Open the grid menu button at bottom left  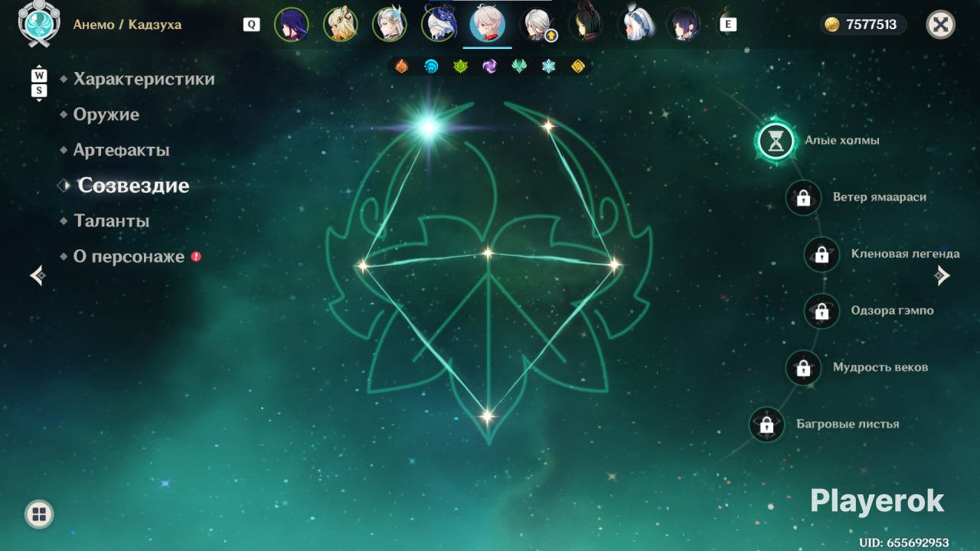39,514
